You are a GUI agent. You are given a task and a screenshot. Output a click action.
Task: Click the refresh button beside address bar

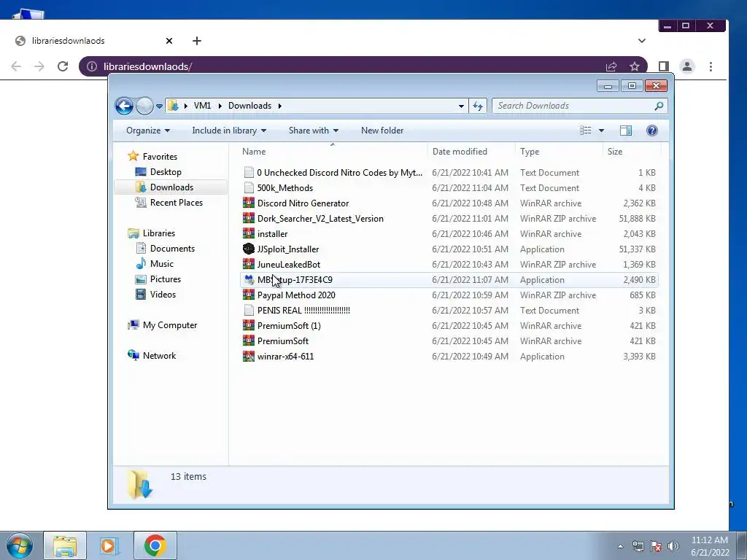(478, 106)
